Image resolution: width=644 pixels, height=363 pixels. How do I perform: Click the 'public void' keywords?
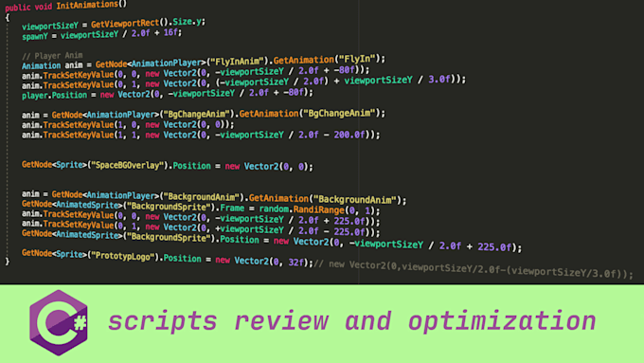point(28,8)
